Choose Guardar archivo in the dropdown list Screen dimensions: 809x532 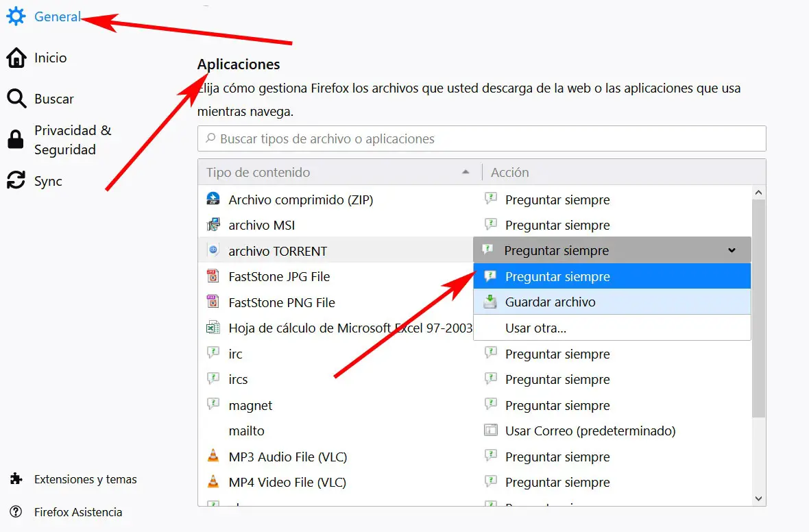pos(612,302)
